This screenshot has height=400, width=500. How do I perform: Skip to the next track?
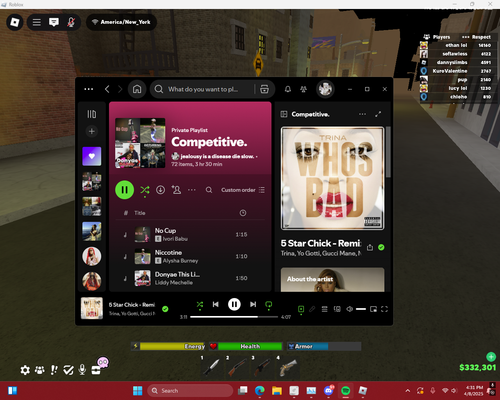253,304
